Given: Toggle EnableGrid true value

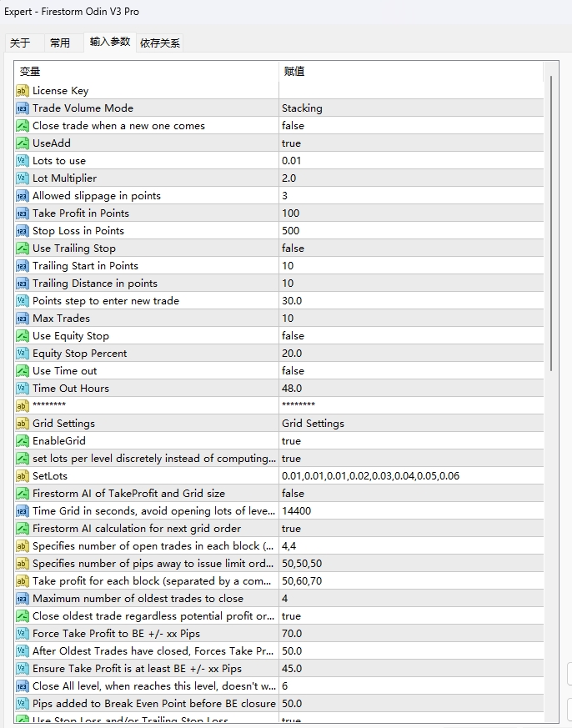Looking at the screenshot, I should tap(411, 440).
